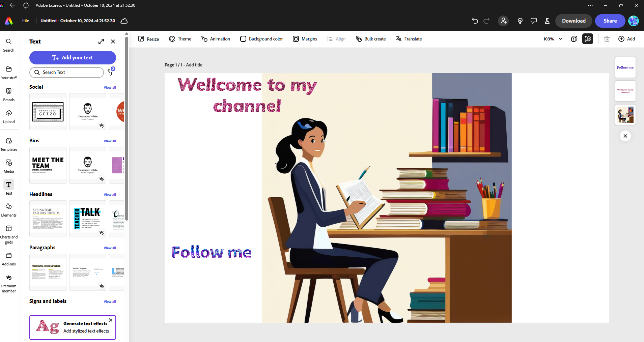Screen dimensions: 644x342
Task: Open the page view icon next to zoom
Action: coord(574,39)
